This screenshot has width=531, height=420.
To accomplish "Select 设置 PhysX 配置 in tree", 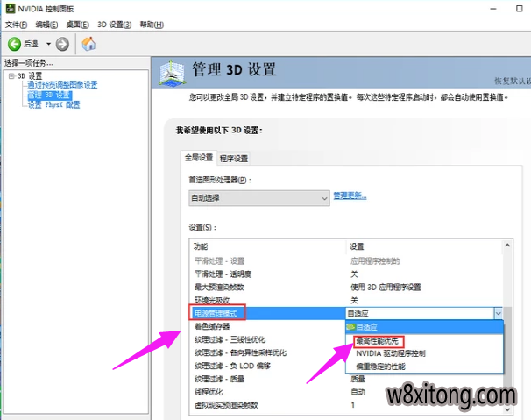I will pos(53,104).
